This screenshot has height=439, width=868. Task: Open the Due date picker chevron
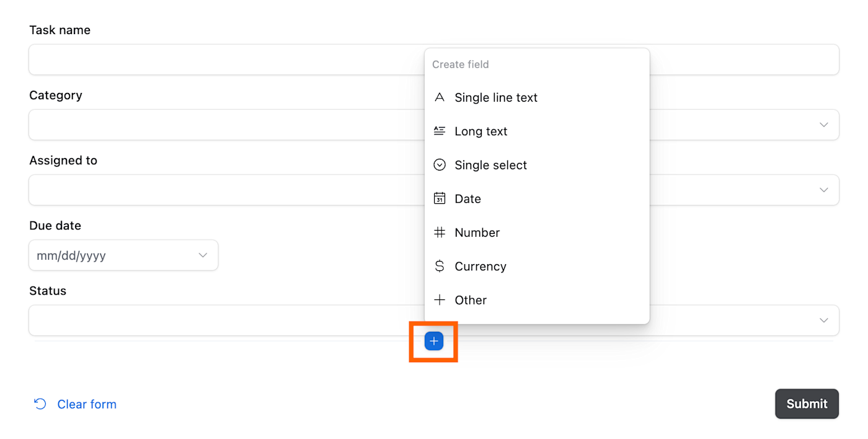(203, 255)
